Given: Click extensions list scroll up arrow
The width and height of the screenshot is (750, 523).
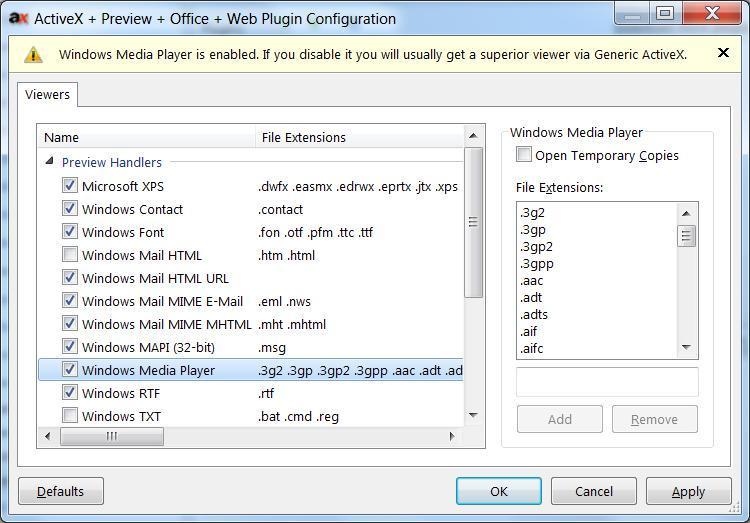Looking at the screenshot, I should click(x=686, y=213).
